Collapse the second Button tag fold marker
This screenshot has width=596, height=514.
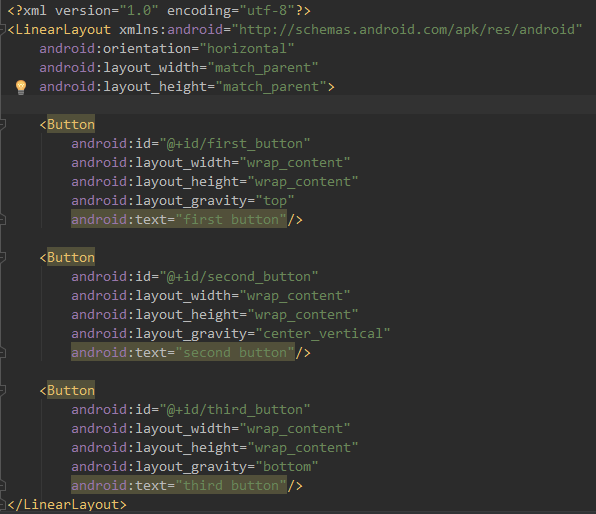[2, 258]
